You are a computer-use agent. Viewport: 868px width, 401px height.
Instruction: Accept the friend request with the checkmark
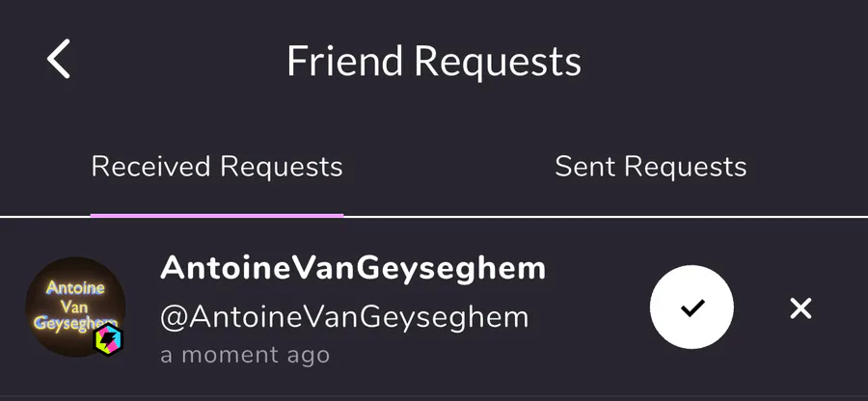pos(692,308)
